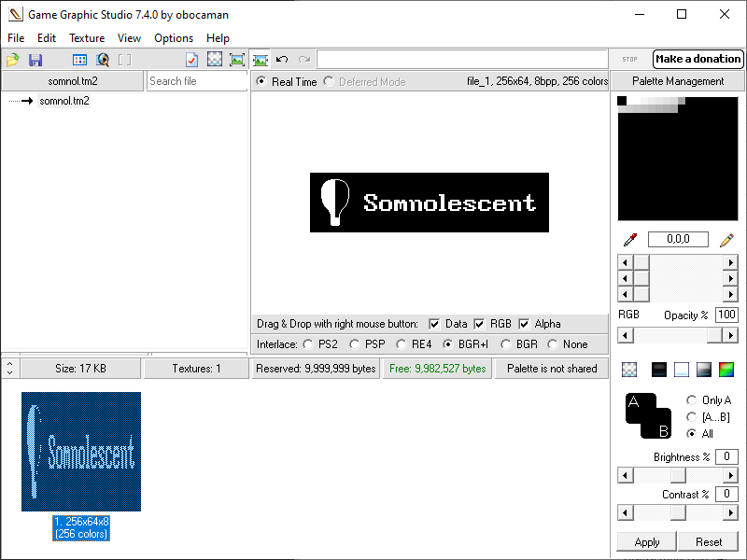Click the undo arrow icon
This screenshot has height=560, width=747.
(282, 60)
